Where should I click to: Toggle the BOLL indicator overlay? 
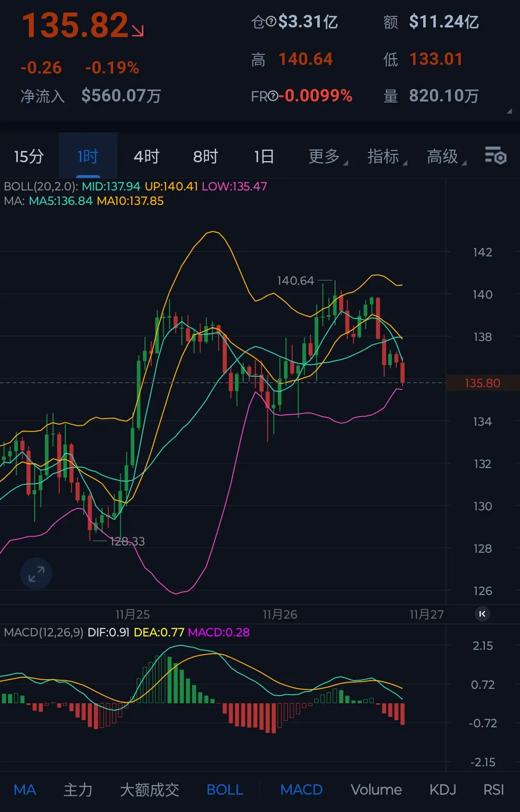pos(225,789)
